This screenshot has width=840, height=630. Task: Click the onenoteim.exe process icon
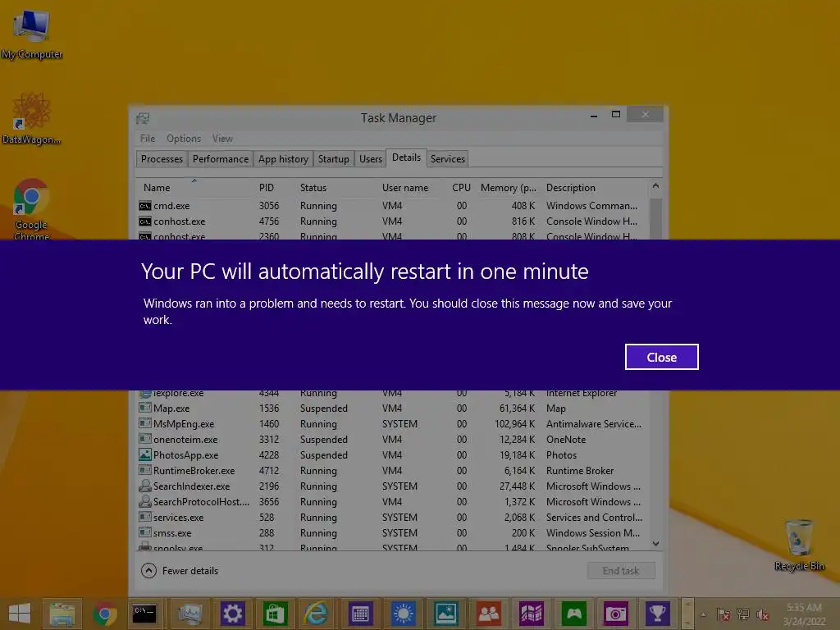coord(144,439)
